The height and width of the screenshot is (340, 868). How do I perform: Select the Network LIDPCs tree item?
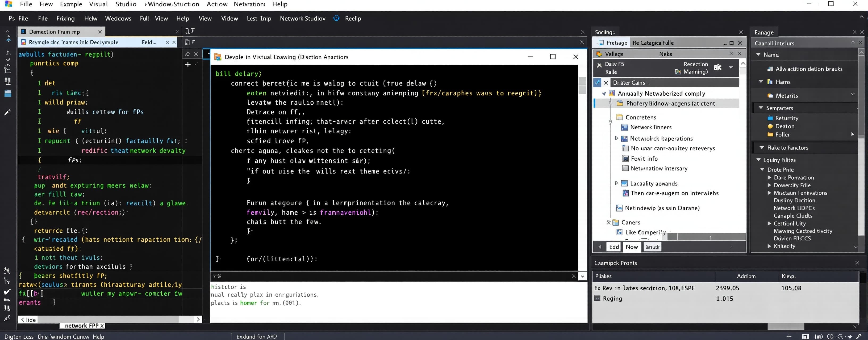[x=794, y=208]
